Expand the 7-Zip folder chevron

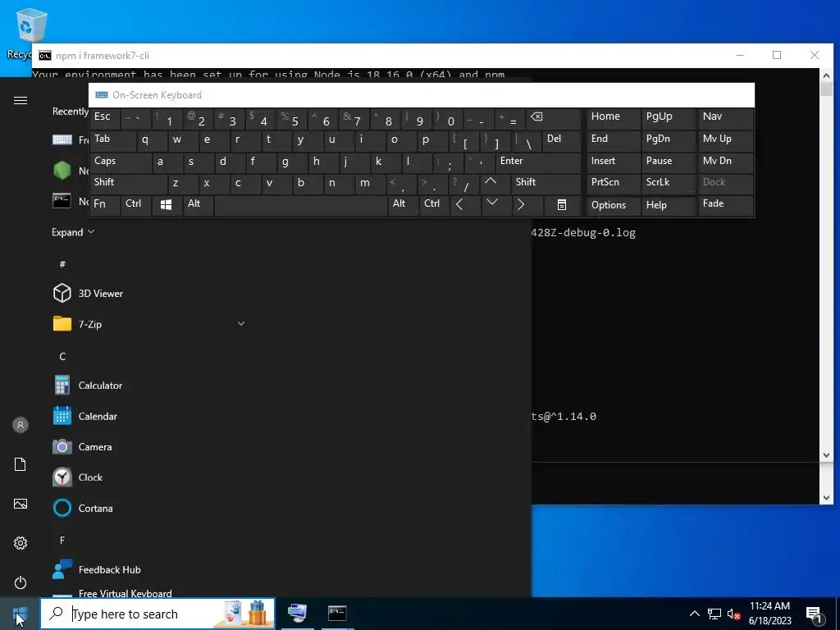point(241,323)
